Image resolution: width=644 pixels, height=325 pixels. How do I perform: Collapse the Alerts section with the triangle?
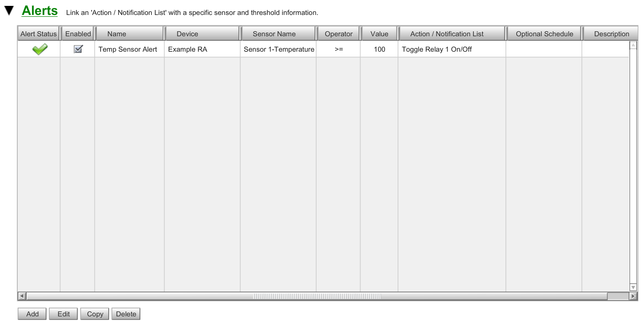[x=8, y=9]
